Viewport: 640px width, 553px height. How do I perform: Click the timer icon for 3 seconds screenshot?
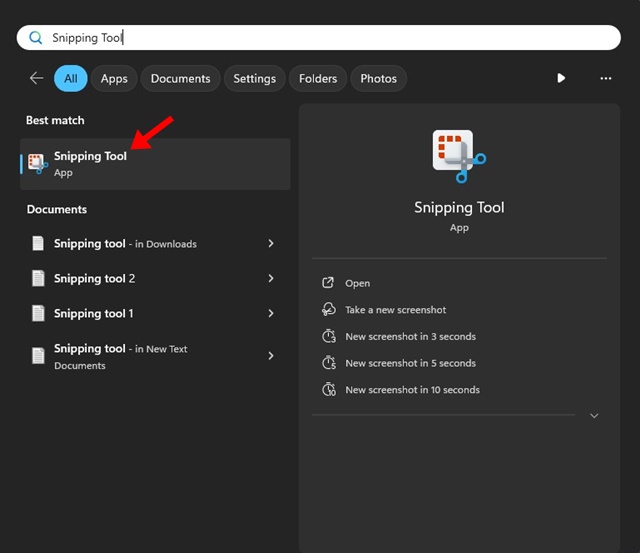coord(328,336)
